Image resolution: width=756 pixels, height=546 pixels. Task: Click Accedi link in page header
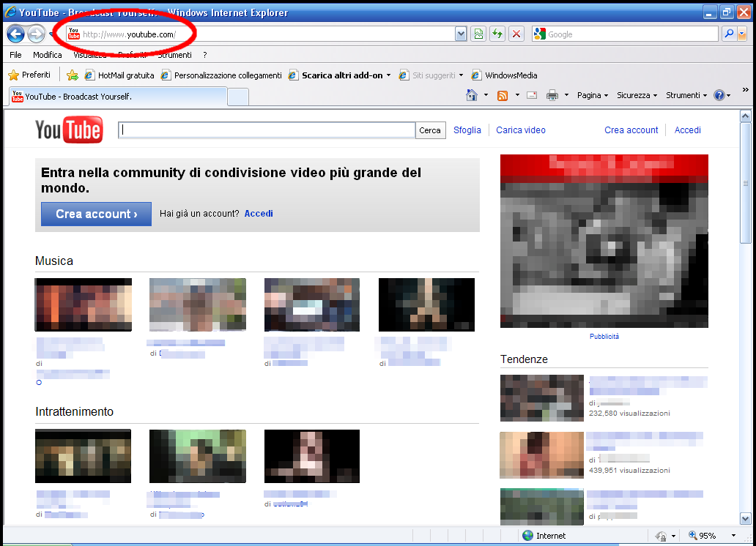pos(688,130)
